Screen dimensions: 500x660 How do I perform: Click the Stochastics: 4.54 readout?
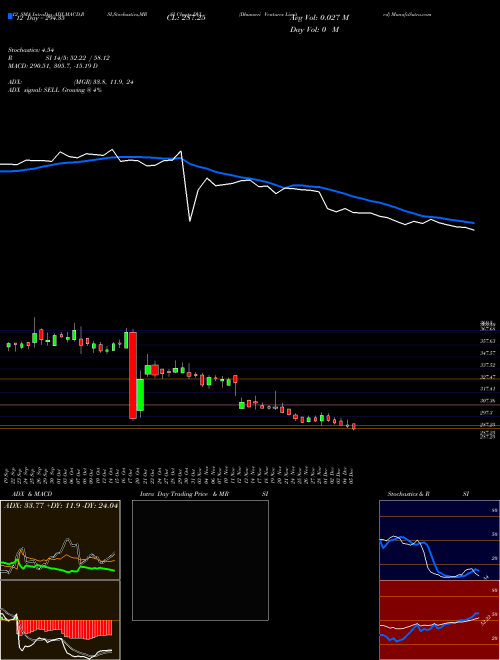32,50
